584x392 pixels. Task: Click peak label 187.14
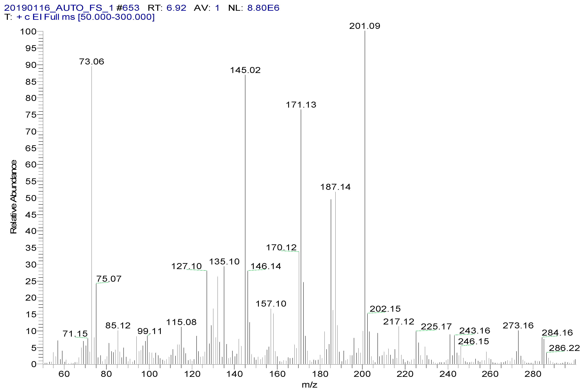336,187
